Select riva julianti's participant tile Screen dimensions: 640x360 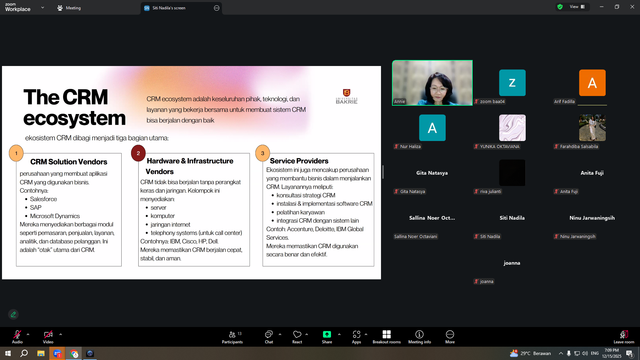click(x=512, y=173)
